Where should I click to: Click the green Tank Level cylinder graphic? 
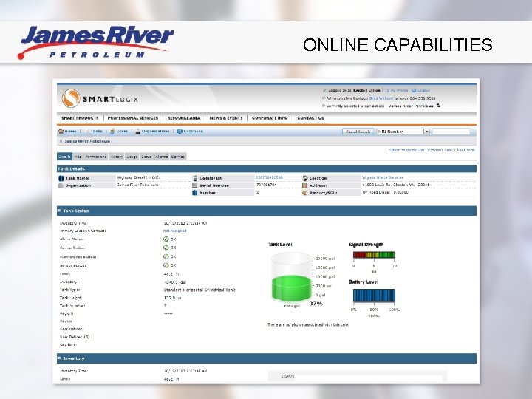click(291, 277)
